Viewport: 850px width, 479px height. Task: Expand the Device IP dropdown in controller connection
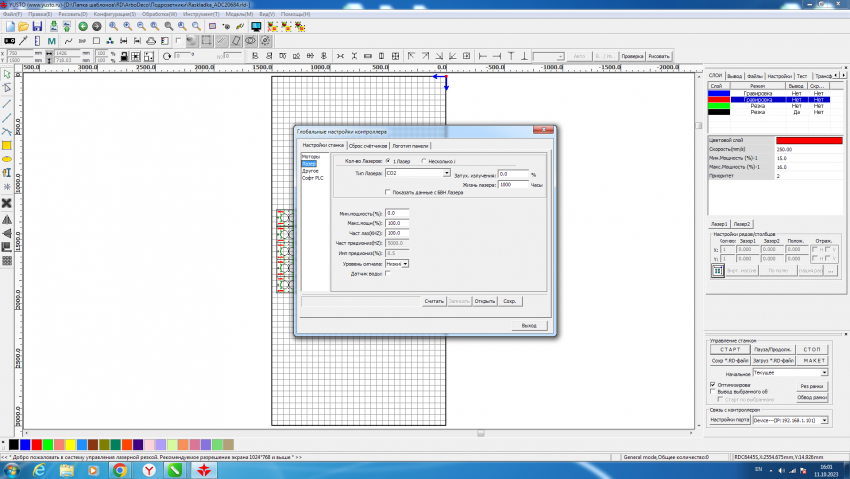coord(823,420)
